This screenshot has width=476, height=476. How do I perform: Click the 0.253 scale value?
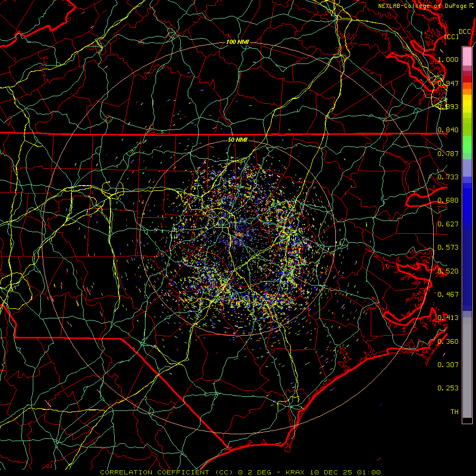[x=448, y=388]
